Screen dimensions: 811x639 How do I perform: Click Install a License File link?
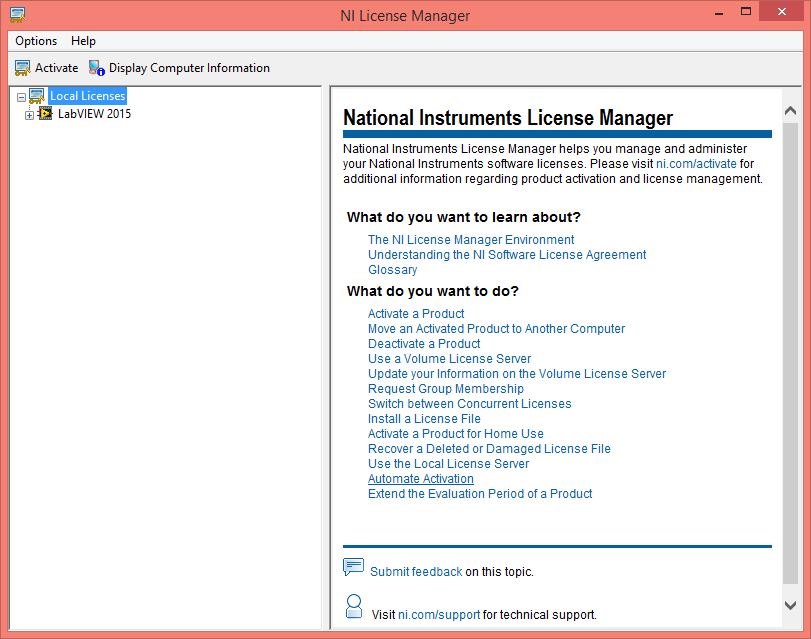point(424,419)
